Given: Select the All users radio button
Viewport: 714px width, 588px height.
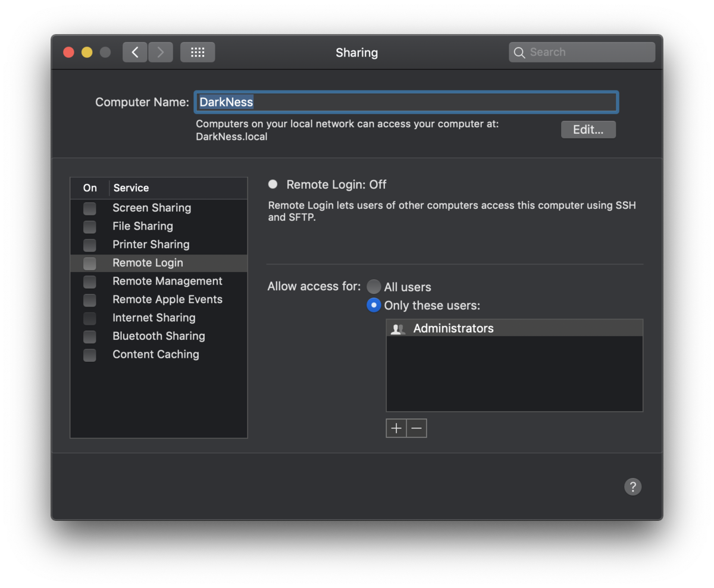Looking at the screenshot, I should pyautogui.click(x=374, y=287).
